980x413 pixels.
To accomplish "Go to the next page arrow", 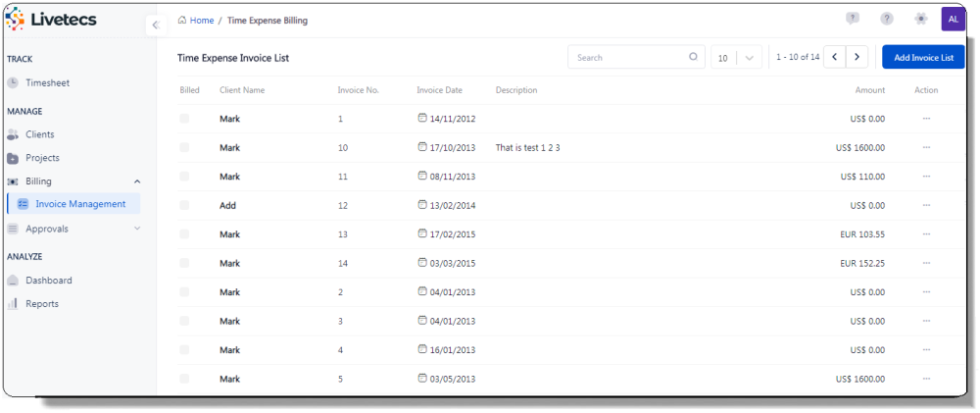I will (857, 57).
